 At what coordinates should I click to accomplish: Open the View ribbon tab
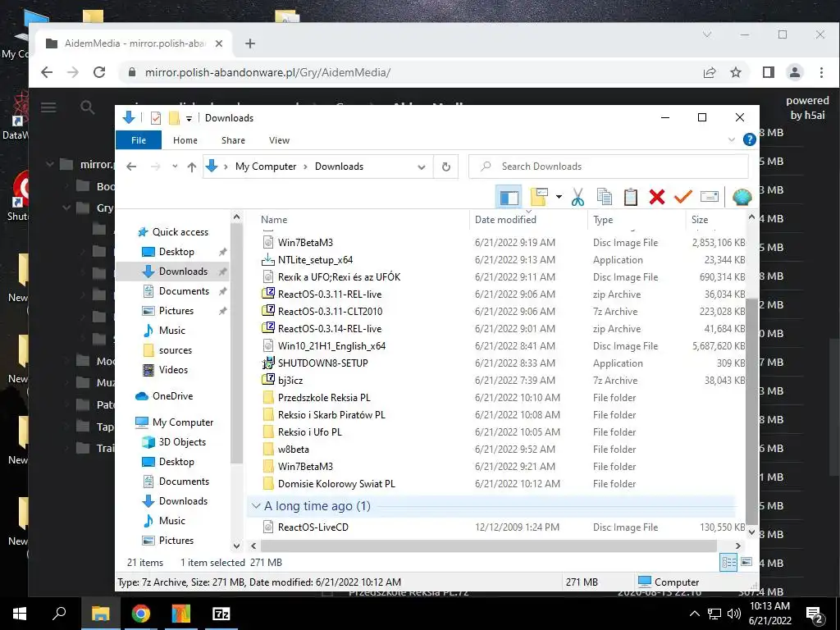[279, 139]
